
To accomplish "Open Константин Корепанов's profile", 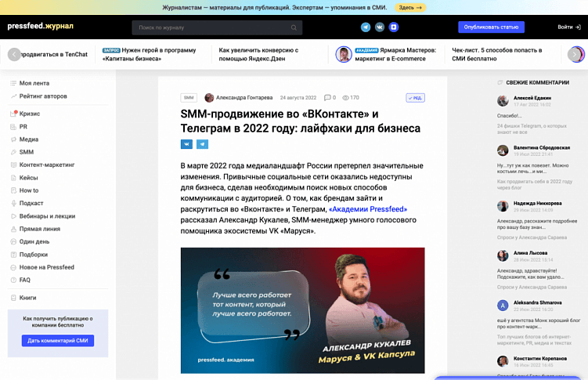I will (540, 359).
